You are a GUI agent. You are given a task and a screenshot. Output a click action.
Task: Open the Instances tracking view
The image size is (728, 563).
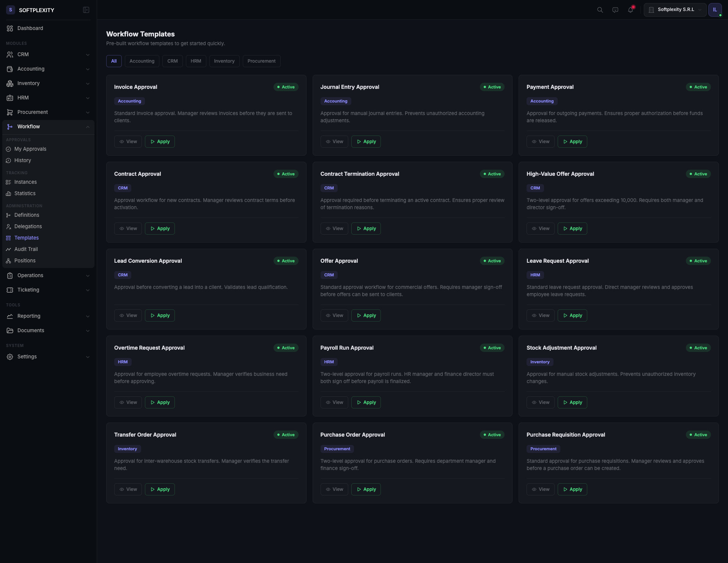tap(25, 182)
